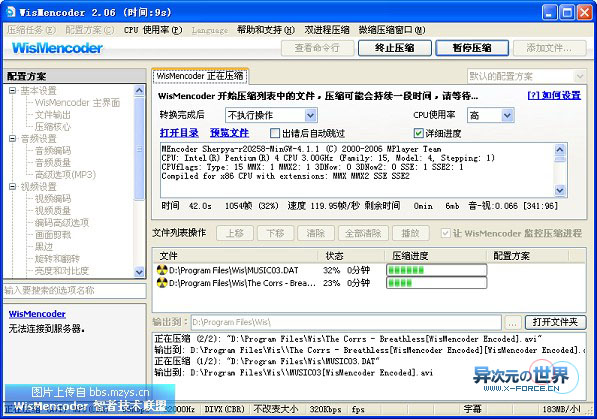Image resolution: width=597 pixels, height=419 pixels.
Task: Toggle 让 WisMencoder 监控压缩进程 checkbox
Action: [445, 233]
